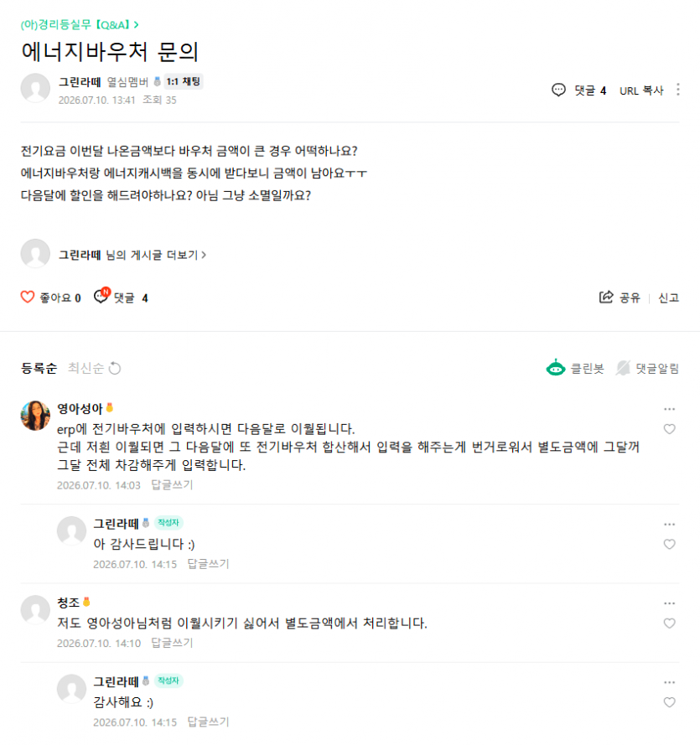The height and width of the screenshot is (745, 700).
Task: Open the post's three-dot more menu
Action: (x=677, y=90)
